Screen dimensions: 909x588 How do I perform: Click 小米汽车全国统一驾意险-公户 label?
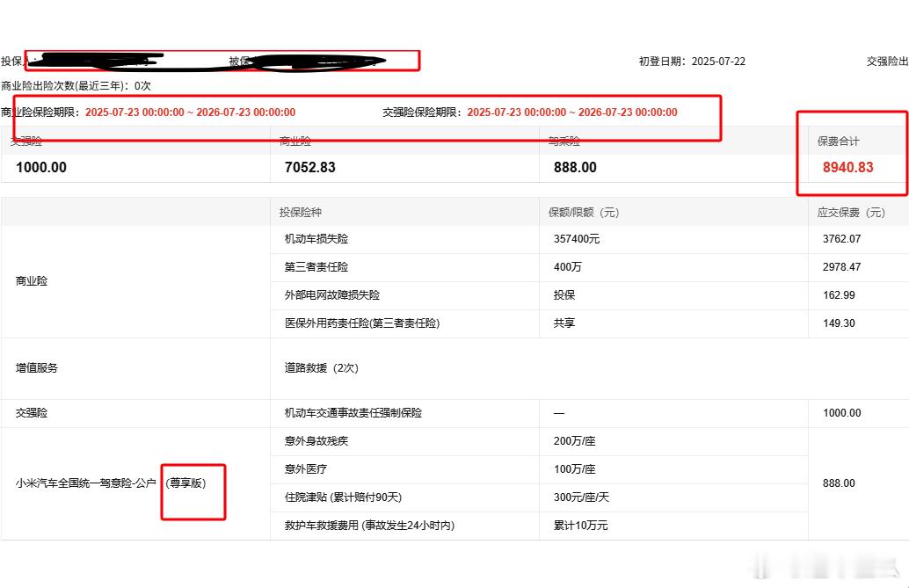coord(86,483)
